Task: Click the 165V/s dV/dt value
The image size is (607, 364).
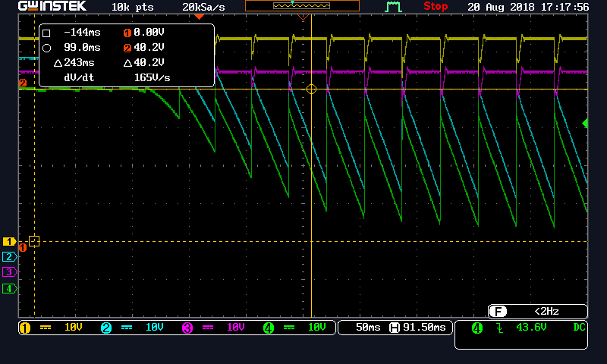Action: [x=153, y=78]
